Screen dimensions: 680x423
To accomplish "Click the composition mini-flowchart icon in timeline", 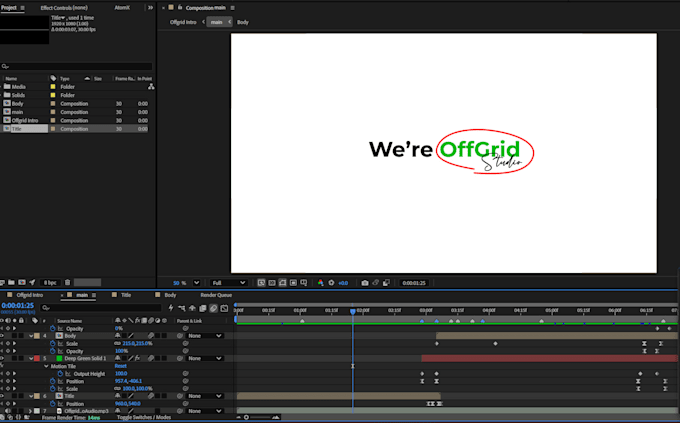I will click(182, 308).
